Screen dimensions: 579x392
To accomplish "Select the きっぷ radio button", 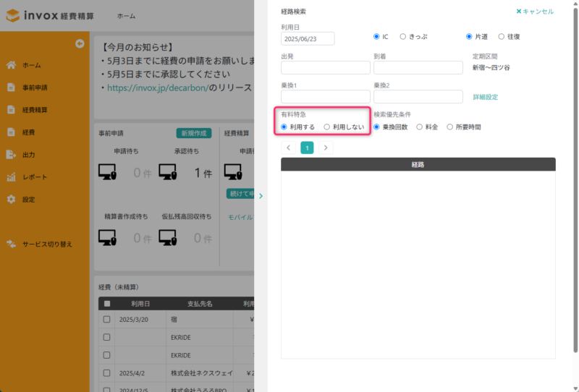I will point(403,37).
